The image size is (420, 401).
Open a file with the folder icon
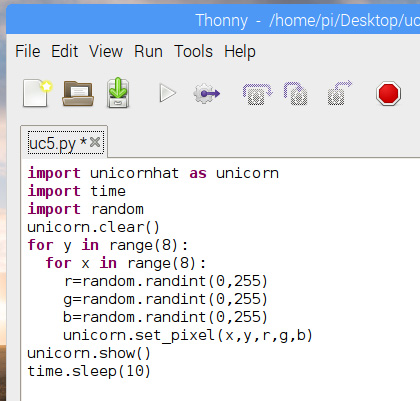(x=78, y=93)
